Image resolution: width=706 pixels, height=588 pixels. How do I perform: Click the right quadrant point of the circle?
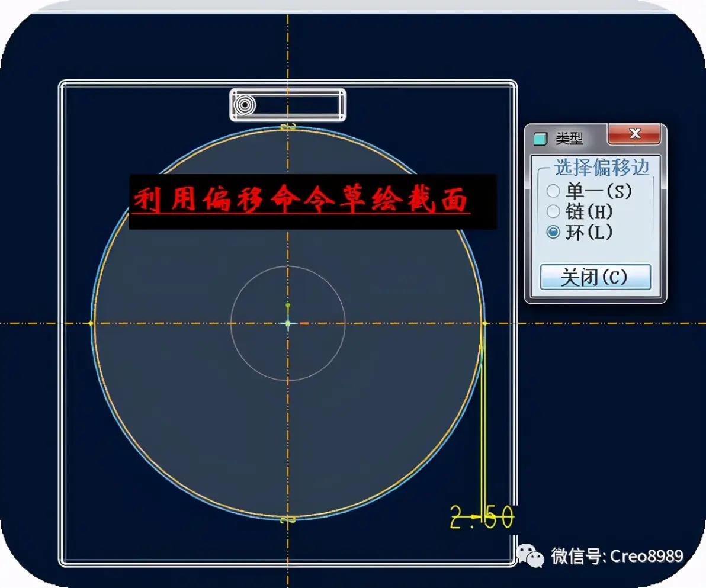click(x=485, y=323)
